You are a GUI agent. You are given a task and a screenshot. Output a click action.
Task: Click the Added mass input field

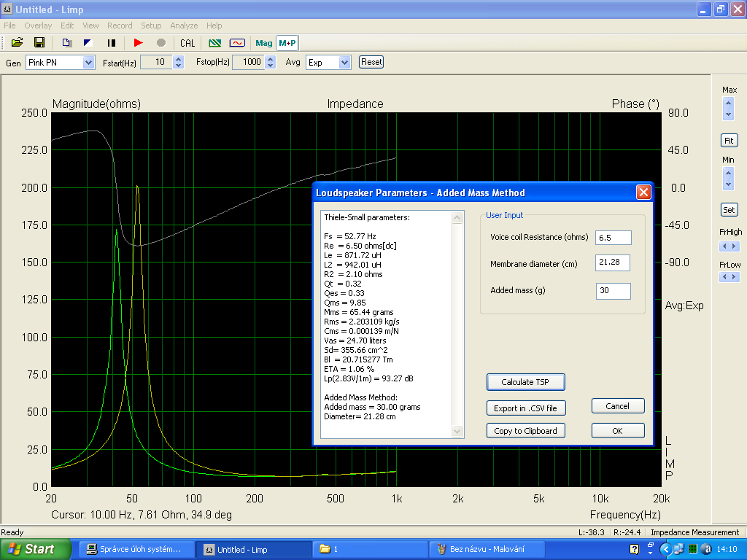tap(614, 291)
